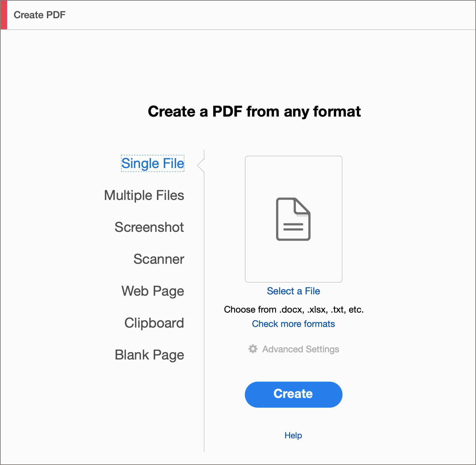Choose the Scanner creation method

158,259
